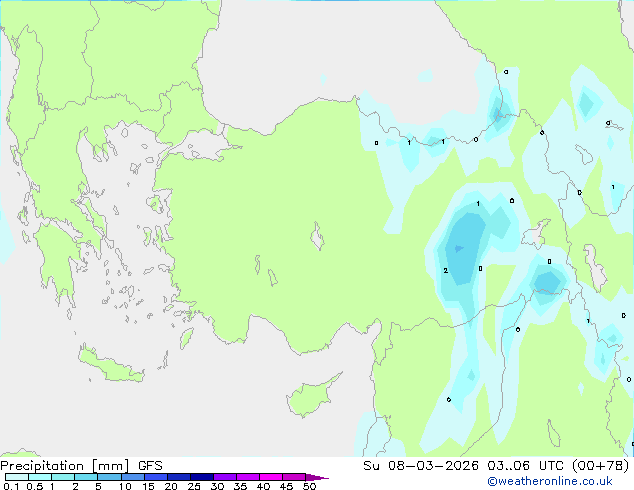
Task: Select the palest cyan 0.1–0.5 legend swatch
Action: tap(17, 477)
